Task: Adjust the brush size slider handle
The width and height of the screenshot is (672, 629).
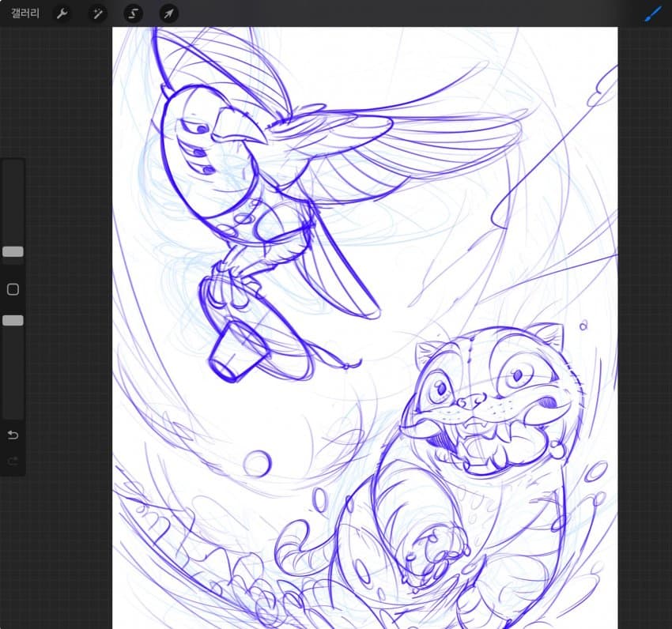Action: click(13, 251)
